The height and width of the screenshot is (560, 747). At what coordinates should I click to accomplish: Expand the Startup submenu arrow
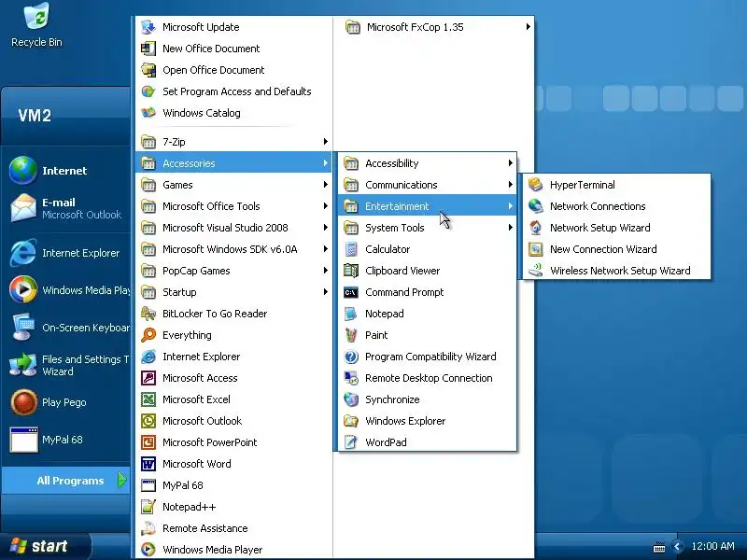(x=325, y=291)
